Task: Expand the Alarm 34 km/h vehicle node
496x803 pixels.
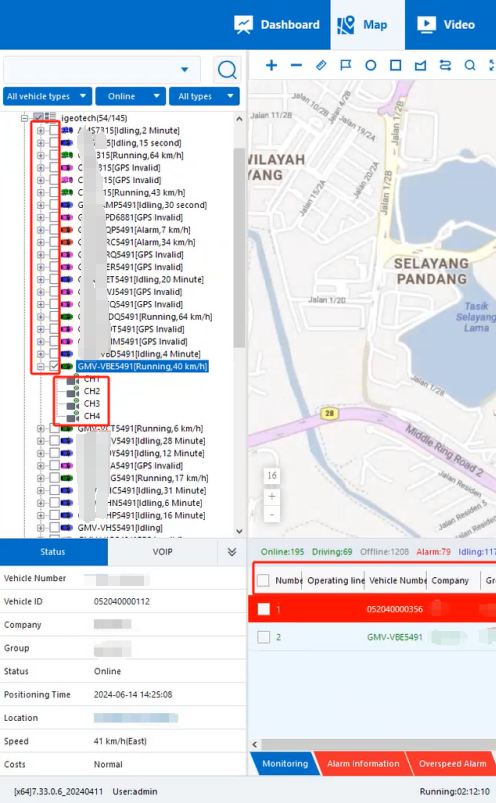Action: tap(40, 242)
